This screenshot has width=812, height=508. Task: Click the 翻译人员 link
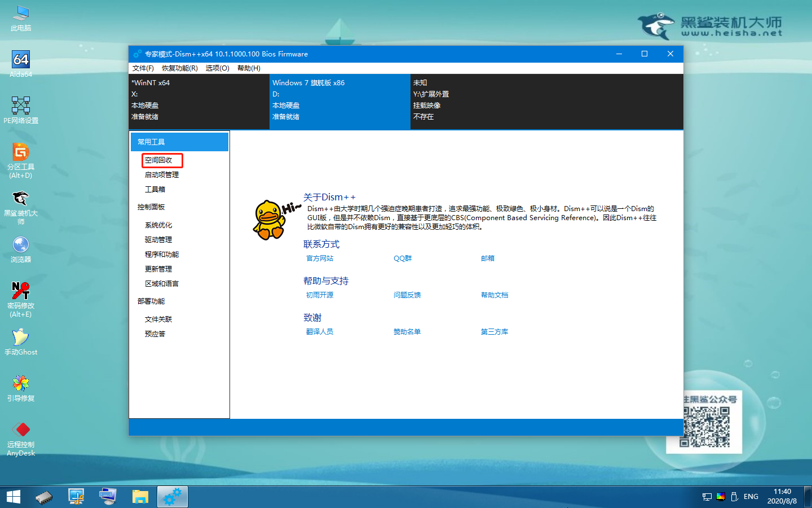click(x=320, y=332)
